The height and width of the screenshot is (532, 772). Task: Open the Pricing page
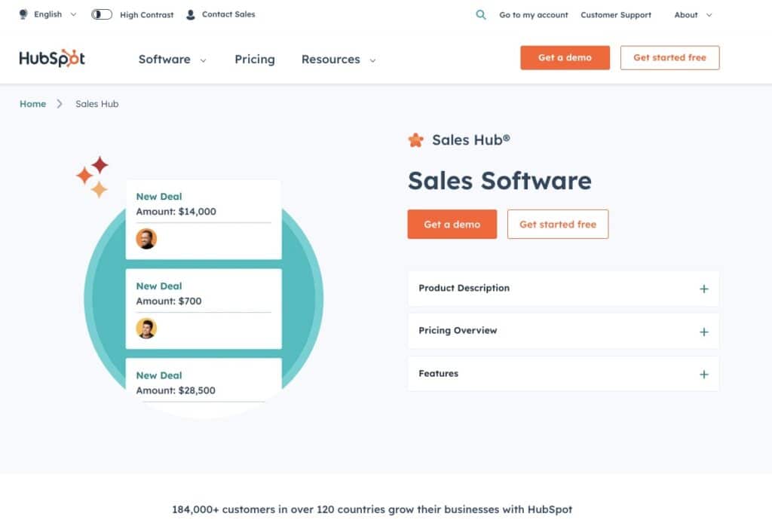tap(255, 60)
